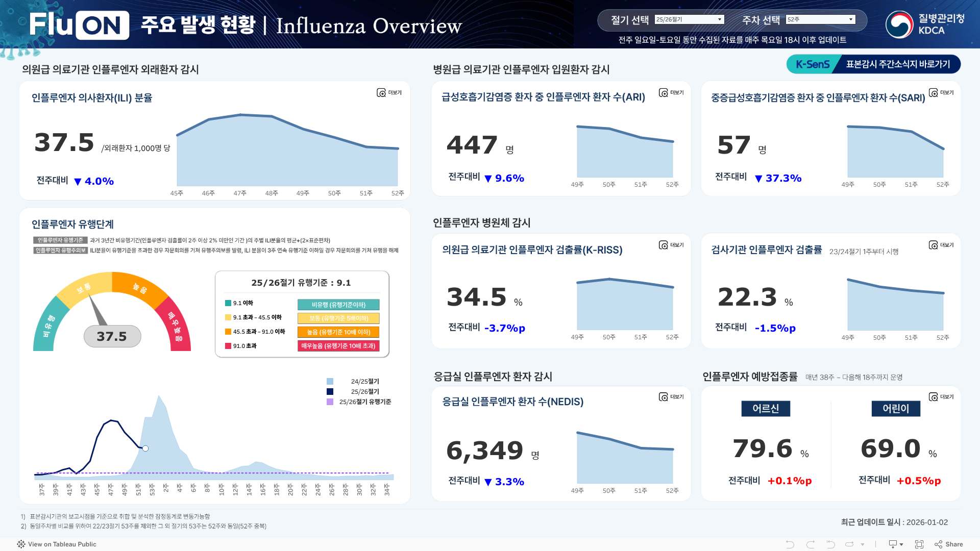Click 더보기 icon on 예방접종률 card
The height and width of the screenshot is (551, 980).
tap(933, 396)
